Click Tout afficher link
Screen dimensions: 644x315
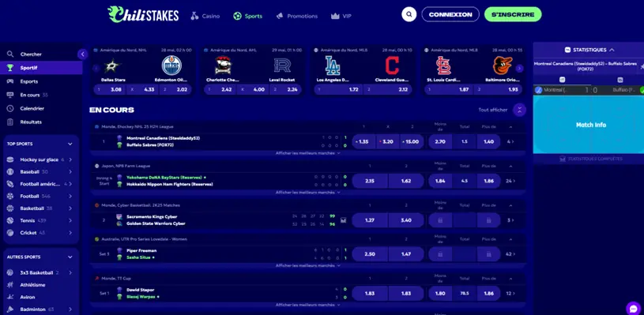493,110
